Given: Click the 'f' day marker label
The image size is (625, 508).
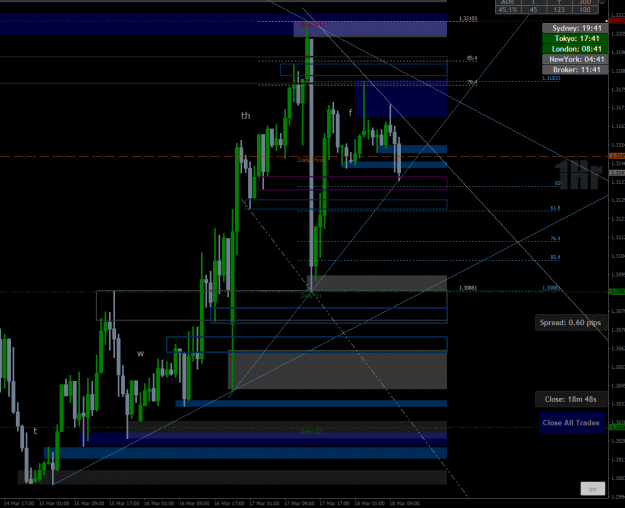Looking at the screenshot, I should [x=350, y=113].
